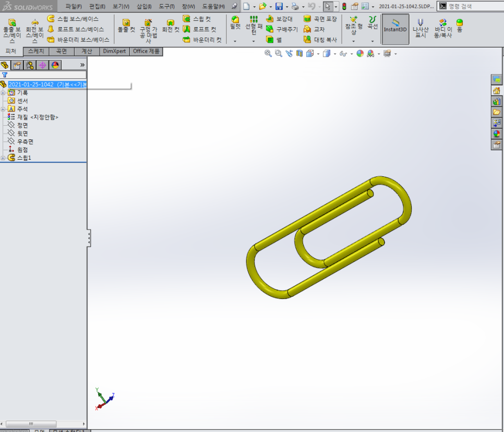Open the 편집(E) menu
The width and height of the screenshot is (504, 432).
(x=97, y=6)
